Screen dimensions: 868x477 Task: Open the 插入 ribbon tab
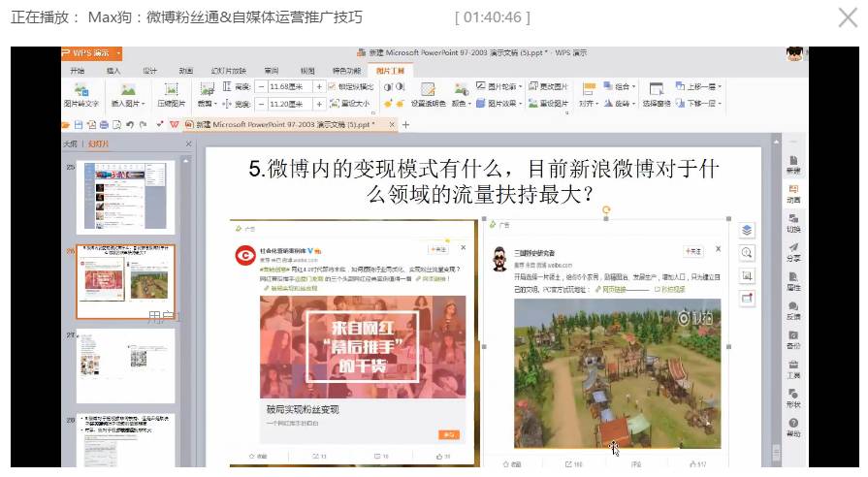[113, 71]
